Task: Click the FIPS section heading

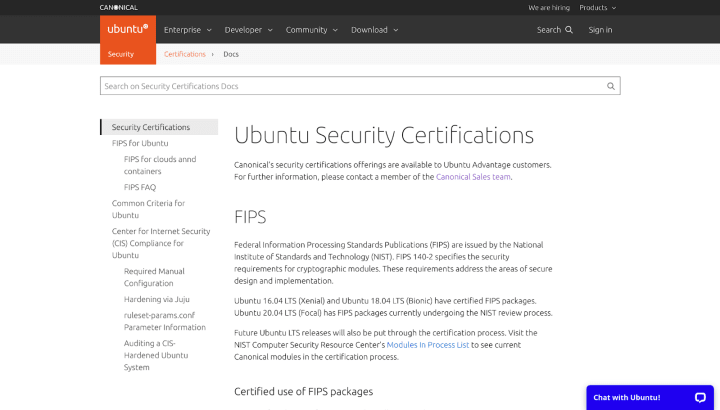Action: (250, 217)
